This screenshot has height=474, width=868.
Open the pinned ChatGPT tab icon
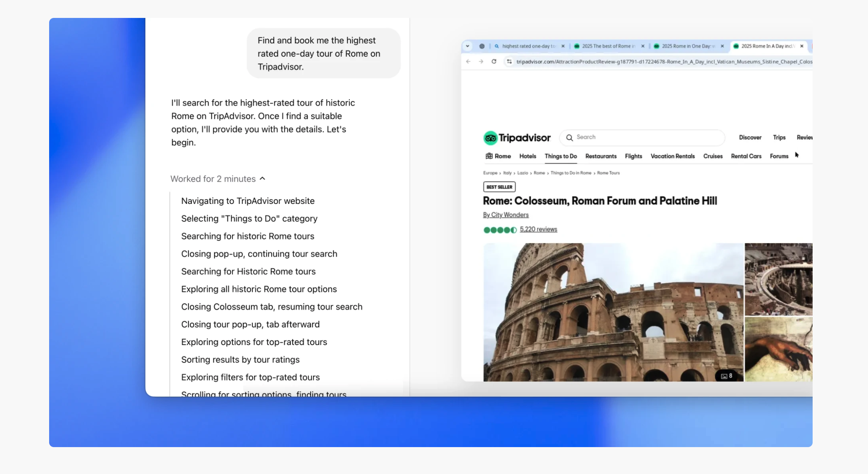click(x=482, y=46)
